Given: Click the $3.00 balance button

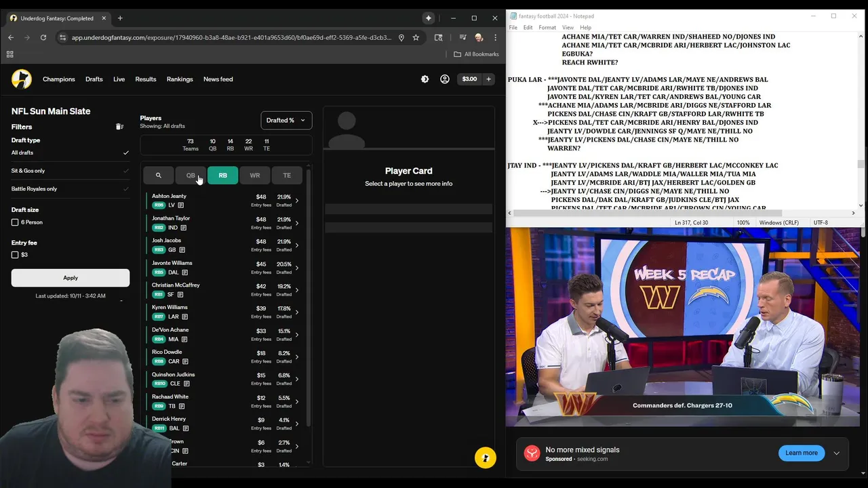Looking at the screenshot, I should tap(469, 79).
